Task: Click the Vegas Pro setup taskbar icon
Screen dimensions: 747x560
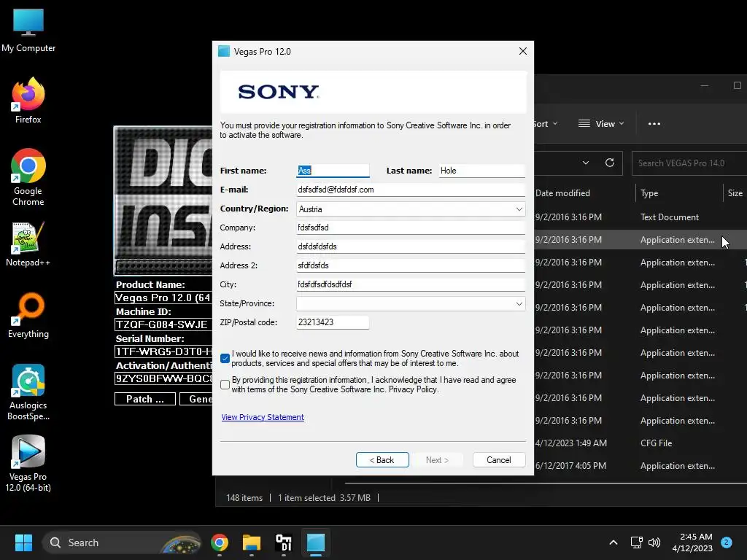Action: [x=315, y=542]
